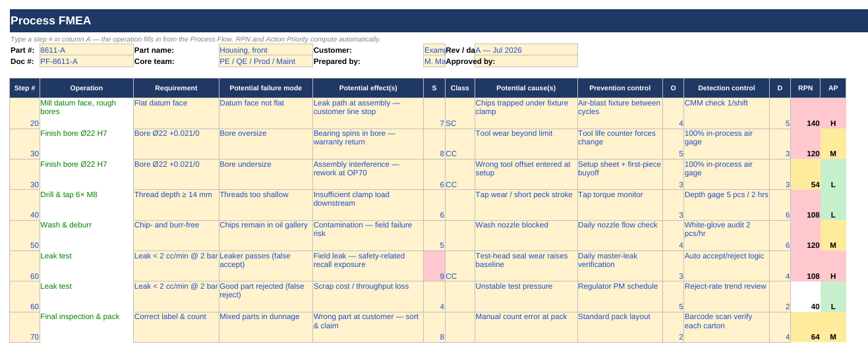Click 'Daily master-leak verification' prevention cell
Viewport: 868px width, 352px height.
pyautogui.click(x=620, y=266)
